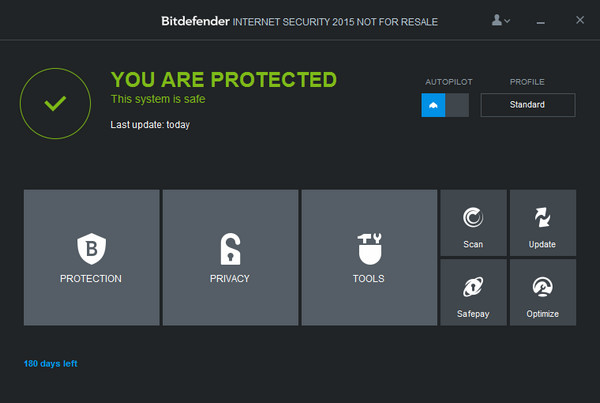Toggle Autopilot on blue switch half
Viewport: 600px width, 403px height.
coord(434,105)
